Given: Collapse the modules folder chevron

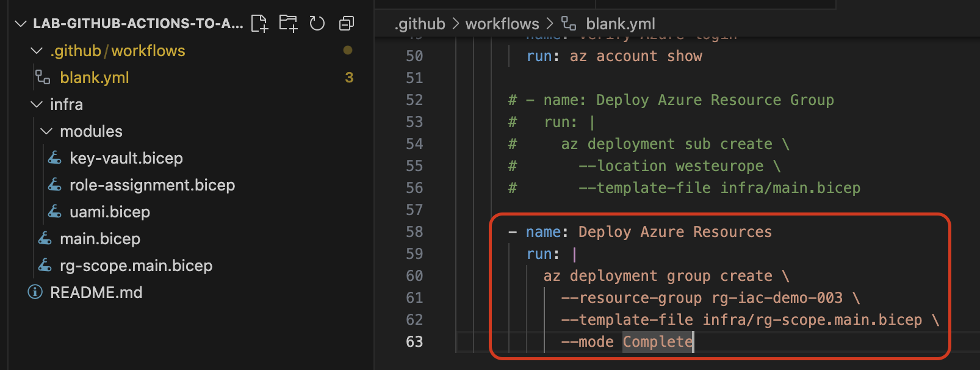Looking at the screenshot, I should (x=46, y=131).
